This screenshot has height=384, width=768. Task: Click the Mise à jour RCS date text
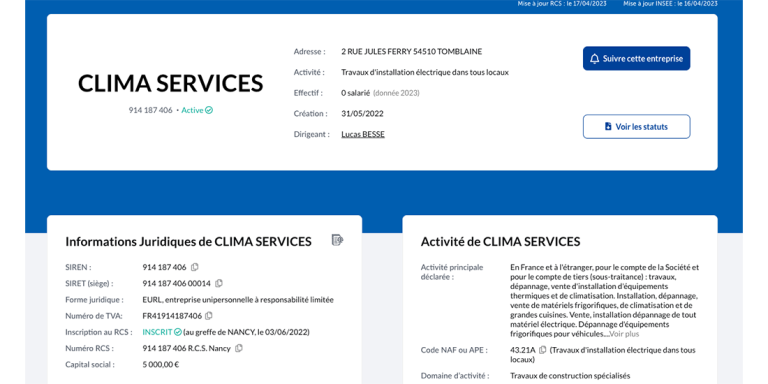[x=562, y=3]
